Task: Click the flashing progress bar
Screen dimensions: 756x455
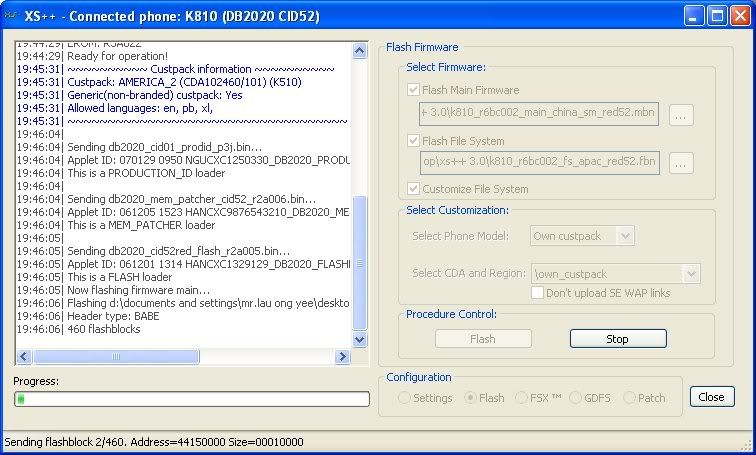Action: pos(191,399)
